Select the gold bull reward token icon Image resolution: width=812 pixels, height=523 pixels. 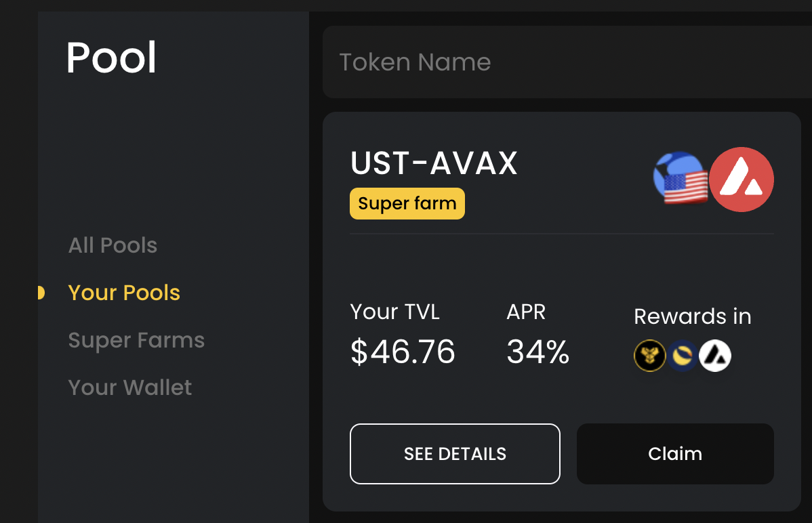point(649,356)
